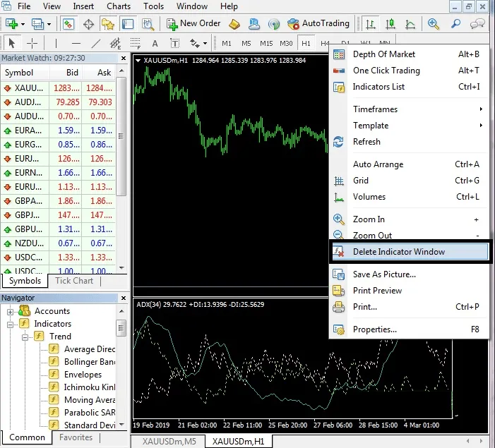This screenshot has width=495, height=448.
Task: Select the equidistant channel tool
Action: click(116, 43)
